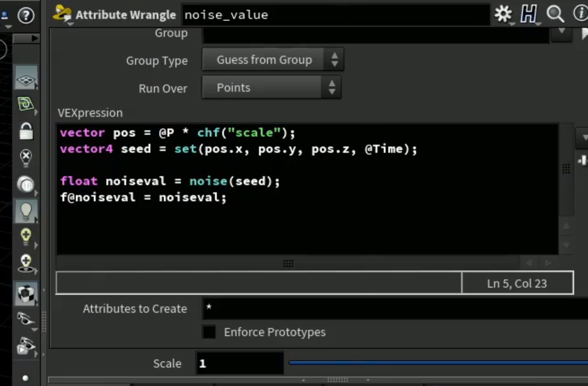
Task: Click the Attribute Wrangle node type icon
Action: click(62, 14)
